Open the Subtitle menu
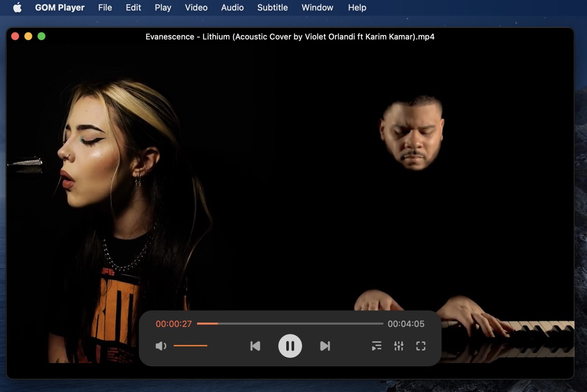This screenshot has height=392, width=587. click(272, 7)
